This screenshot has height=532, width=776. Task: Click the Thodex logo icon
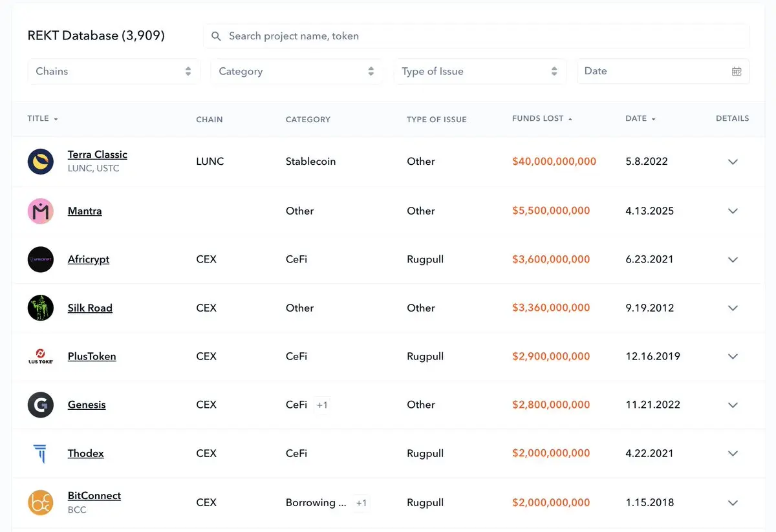tap(40, 453)
